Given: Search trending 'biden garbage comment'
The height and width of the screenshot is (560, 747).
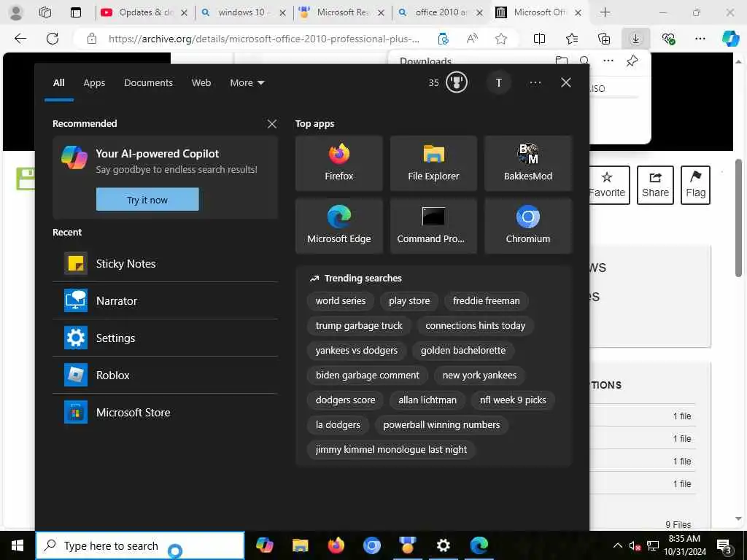Looking at the screenshot, I should (368, 376).
